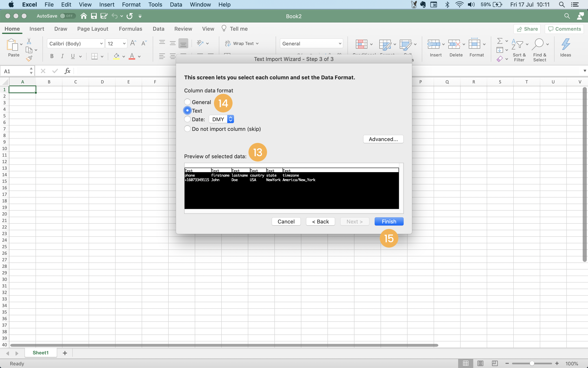Click the Copy icon in ribbon
The height and width of the screenshot is (368, 588).
coord(29,50)
